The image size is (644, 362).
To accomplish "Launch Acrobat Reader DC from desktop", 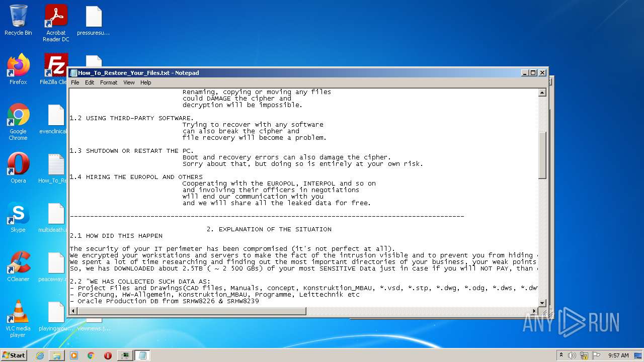I will (x=56, y=23).
